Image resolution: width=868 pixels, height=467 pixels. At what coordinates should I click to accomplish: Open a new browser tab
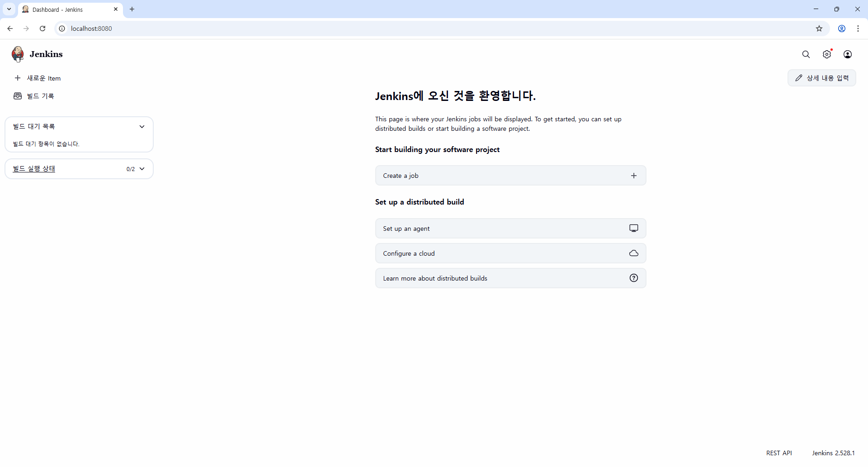(132, 9)
